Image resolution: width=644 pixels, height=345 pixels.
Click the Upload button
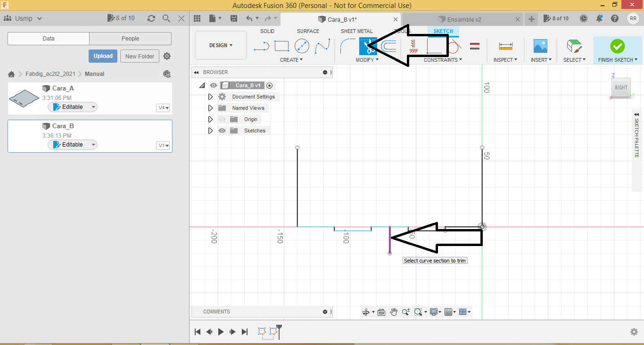[103, 56]
